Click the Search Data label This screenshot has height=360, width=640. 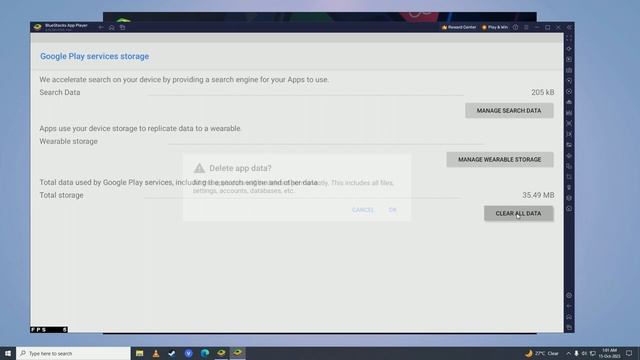click(x=60, y=92)
